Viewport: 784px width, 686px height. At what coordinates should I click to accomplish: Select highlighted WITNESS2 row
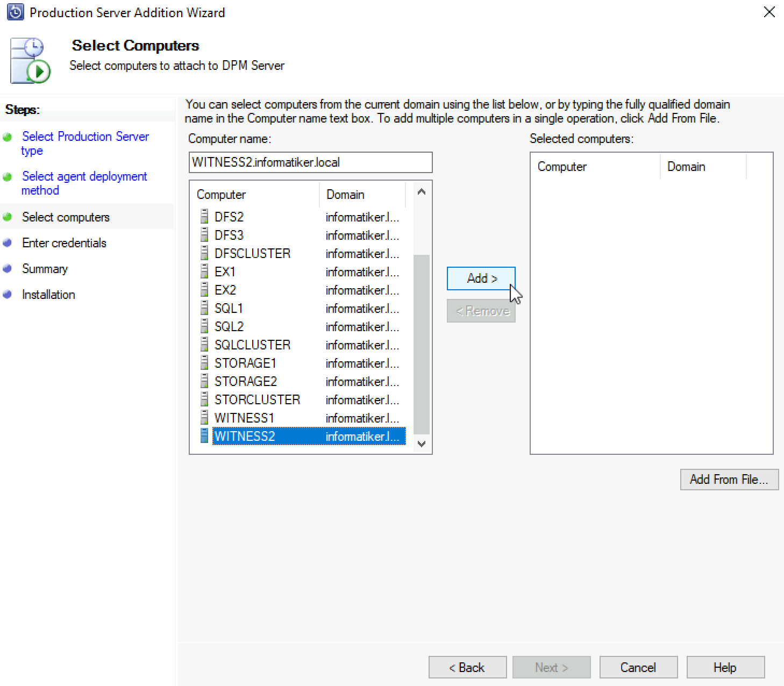(x=302, y=436)
